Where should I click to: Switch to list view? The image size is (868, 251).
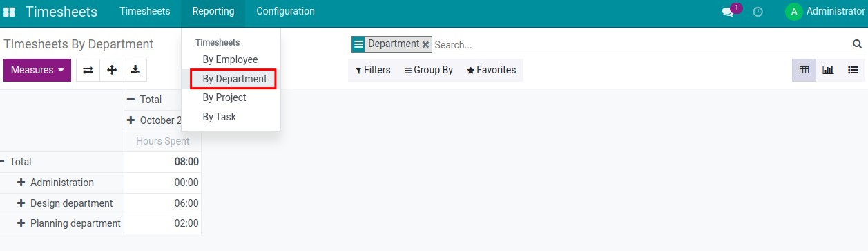(x=853, y=70)
